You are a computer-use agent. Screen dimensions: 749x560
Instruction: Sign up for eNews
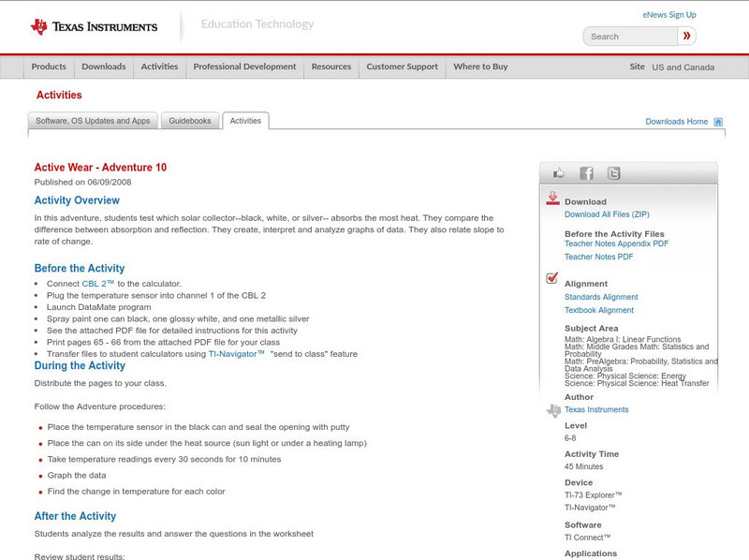tap(670, 14)
